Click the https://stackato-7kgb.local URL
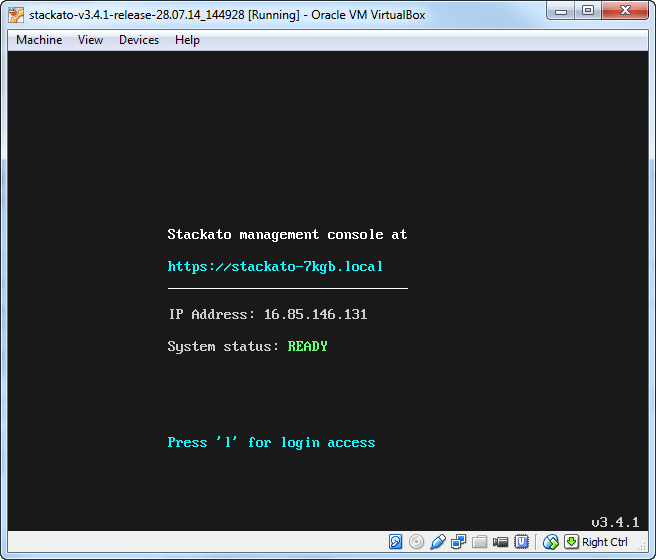Viewport: 656px width, 560px height. tap(275, 266)
